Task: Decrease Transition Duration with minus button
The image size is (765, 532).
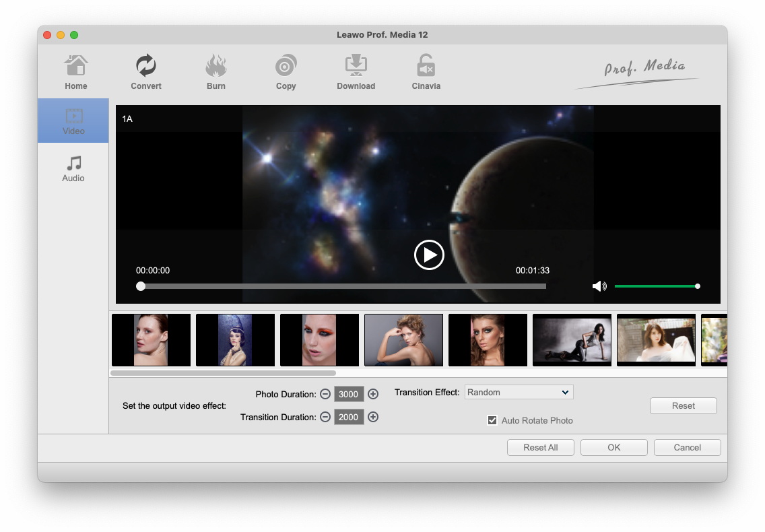Action: click(x=325, y=417)
